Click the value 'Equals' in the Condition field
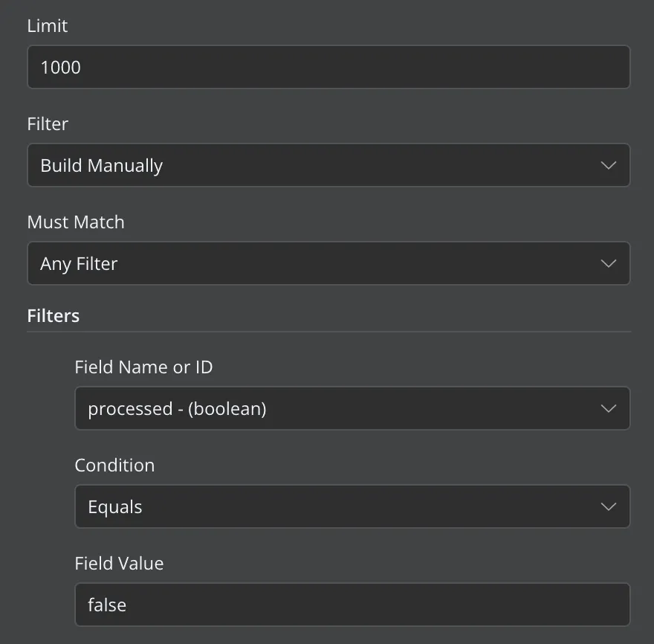This screenshot has height=644, width=654. click(x=116, y=506)
